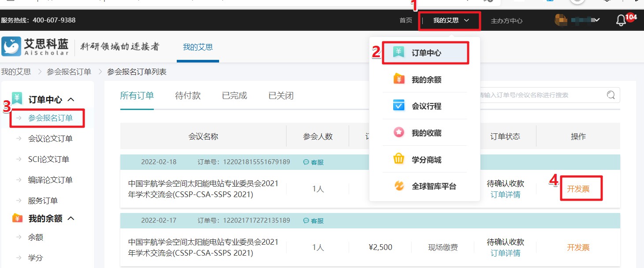Click the user avatar in top bar

tap(560, 20)
